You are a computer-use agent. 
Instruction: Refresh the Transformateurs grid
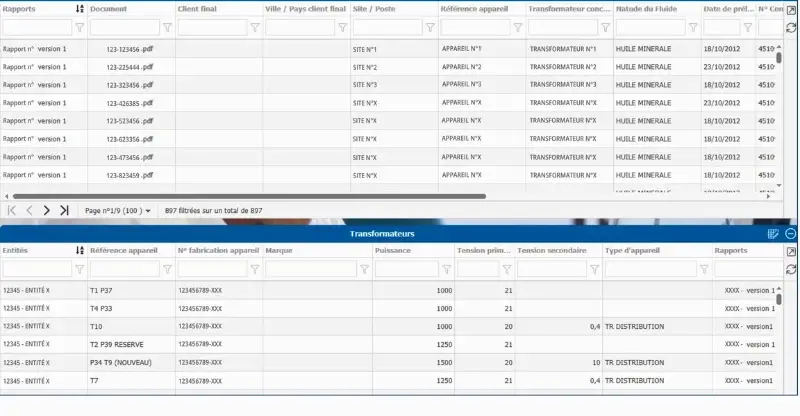pyautogui.click(x=791, y=269)
